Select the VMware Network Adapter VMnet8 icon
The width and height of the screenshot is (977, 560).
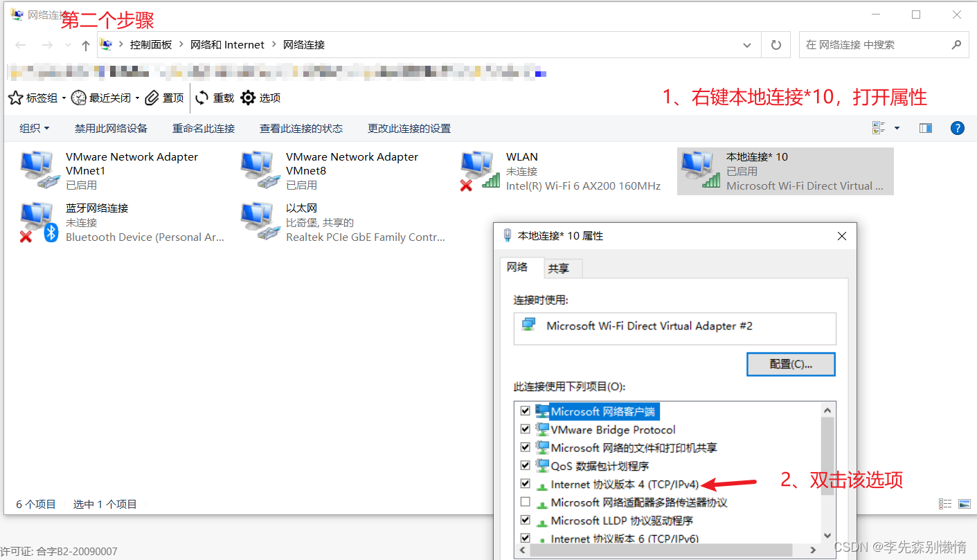(259, 170)
